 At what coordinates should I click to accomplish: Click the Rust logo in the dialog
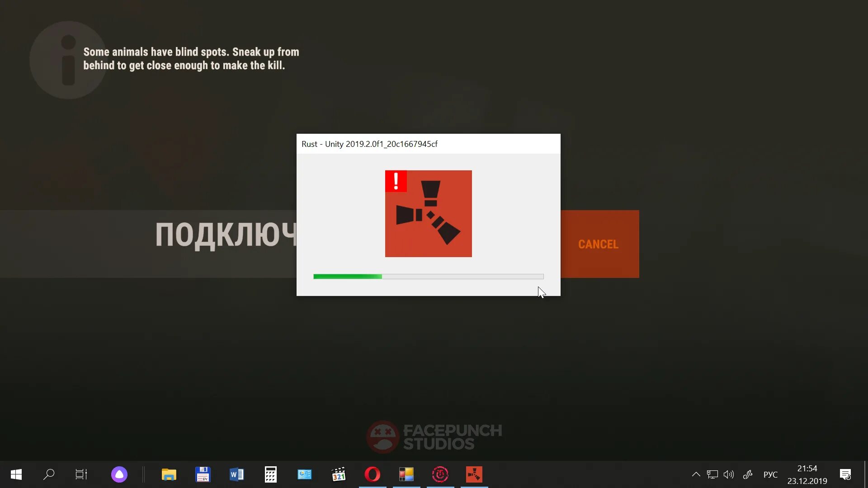(428, 214)
